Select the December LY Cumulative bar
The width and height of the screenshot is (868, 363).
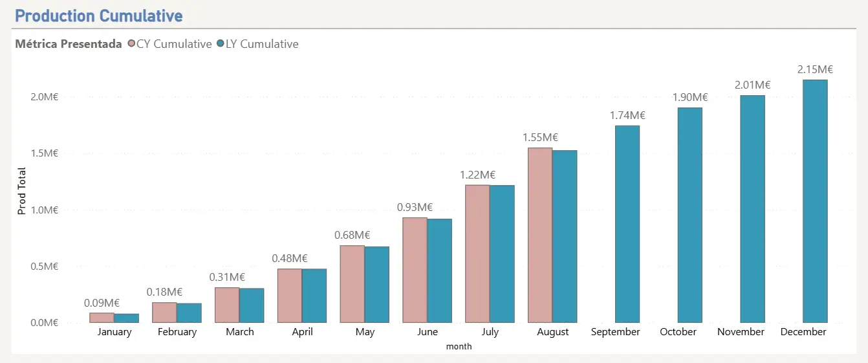[816, 201]
